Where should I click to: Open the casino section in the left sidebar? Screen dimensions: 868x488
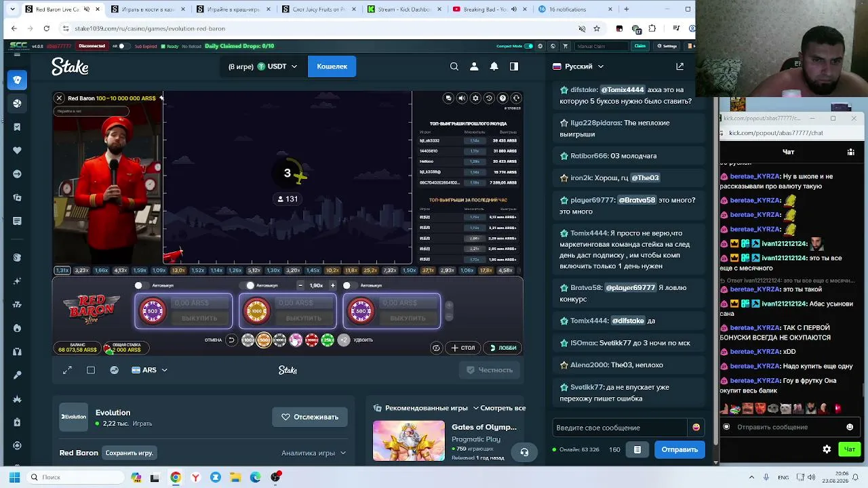(x=18, y=80)
